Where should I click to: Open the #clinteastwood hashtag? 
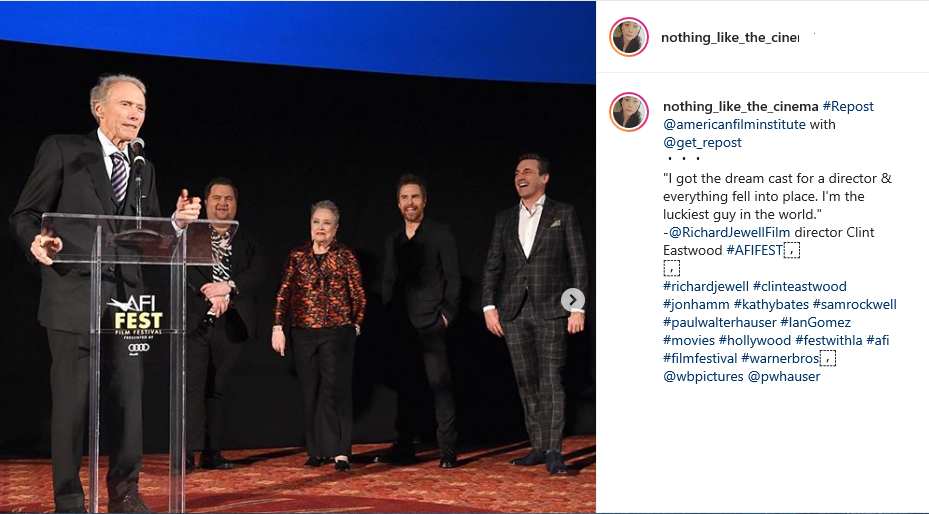tap(799, 287)
